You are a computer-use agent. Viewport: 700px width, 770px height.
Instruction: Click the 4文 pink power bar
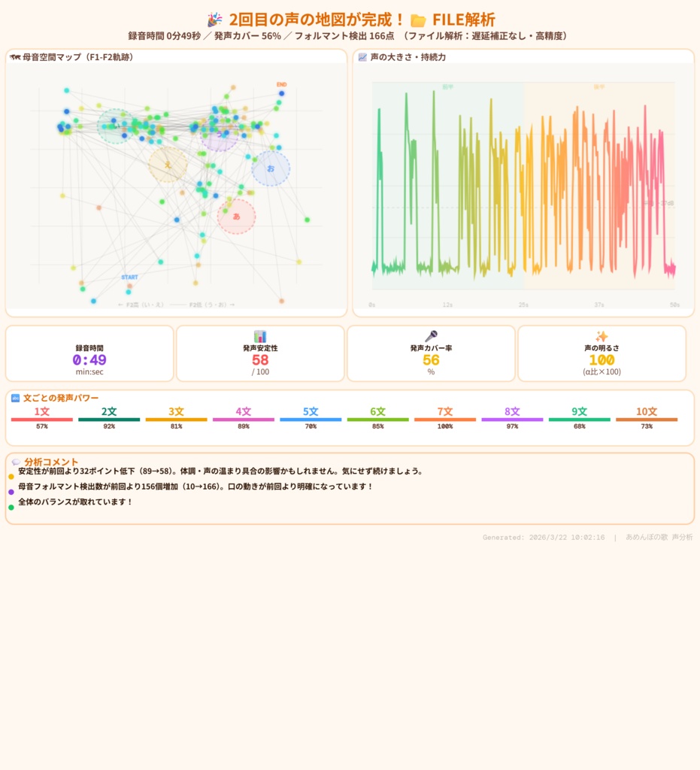(244, 420)
